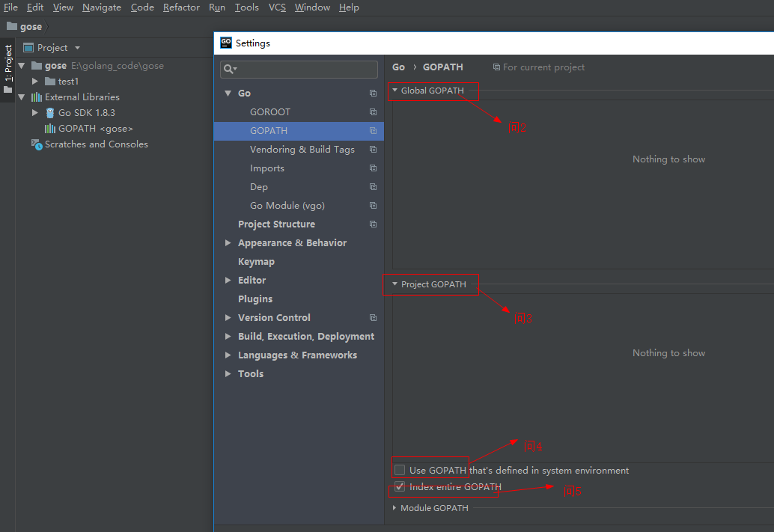Expand Appearance & Behavior settings

click(228, 243)
